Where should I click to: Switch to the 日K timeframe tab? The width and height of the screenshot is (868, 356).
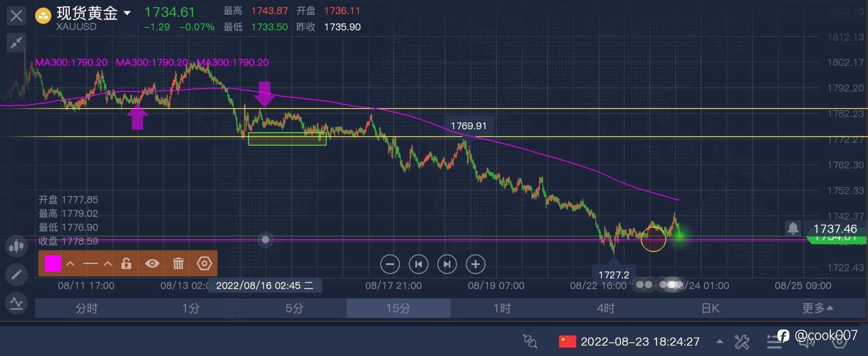coord(710,308)
